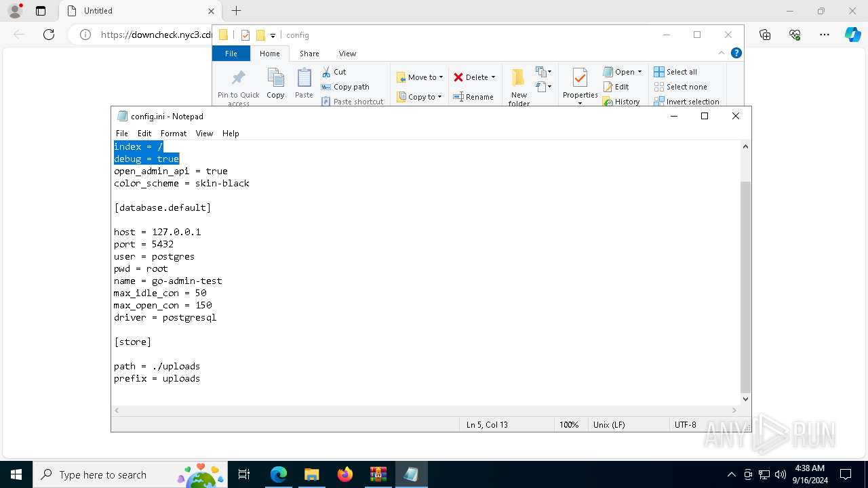Viewport: 868px width, 488px height.
Task: Refresh the browser page
Action: click(49, 35)
